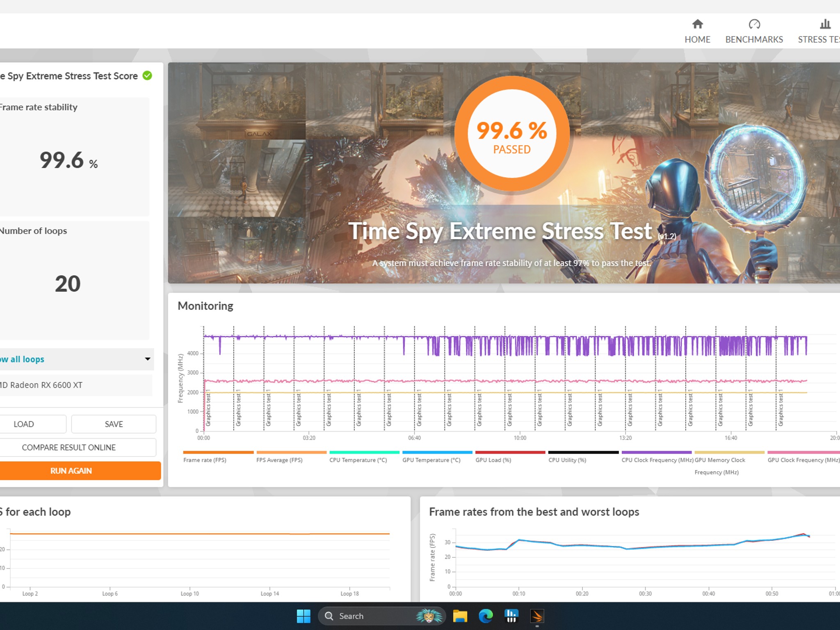Click the Frame rate stability label
This screenshot has height=630, width=840.
click(38, 107)
